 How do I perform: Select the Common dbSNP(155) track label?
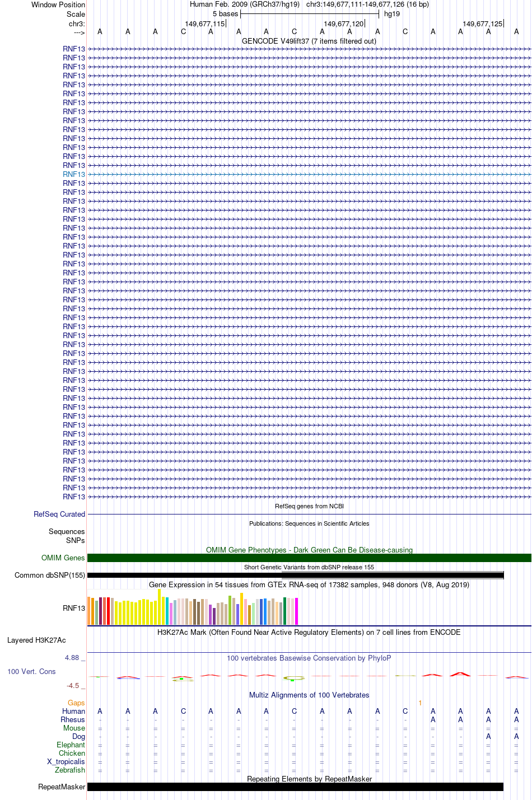[x=50, y=575]
